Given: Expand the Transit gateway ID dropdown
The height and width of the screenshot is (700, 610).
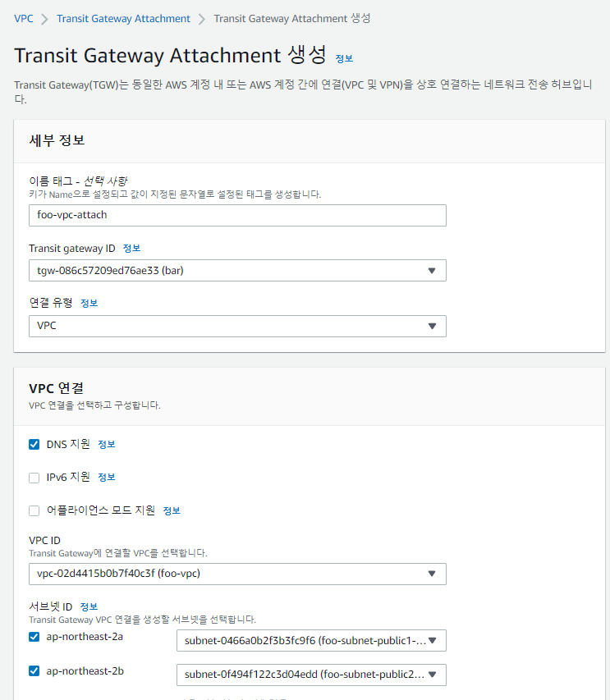Looking at the screenshot, I should [237, 271].
